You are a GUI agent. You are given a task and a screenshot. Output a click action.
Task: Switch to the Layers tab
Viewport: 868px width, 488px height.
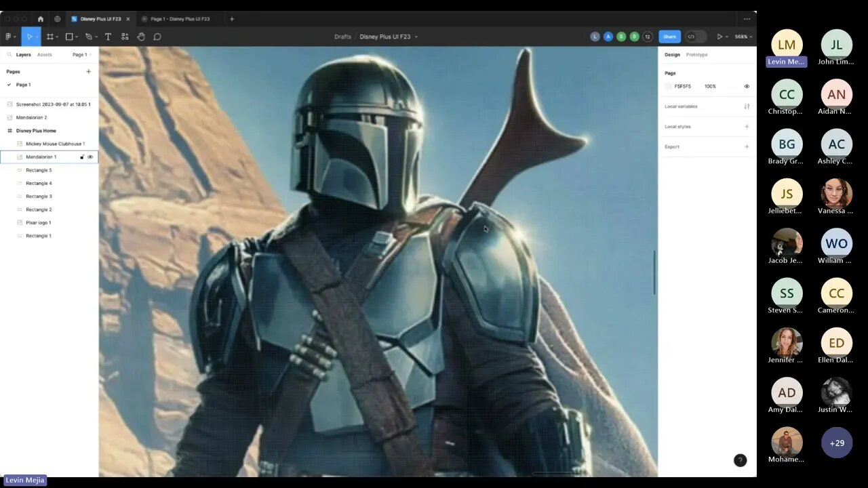(x=24, y=55)
